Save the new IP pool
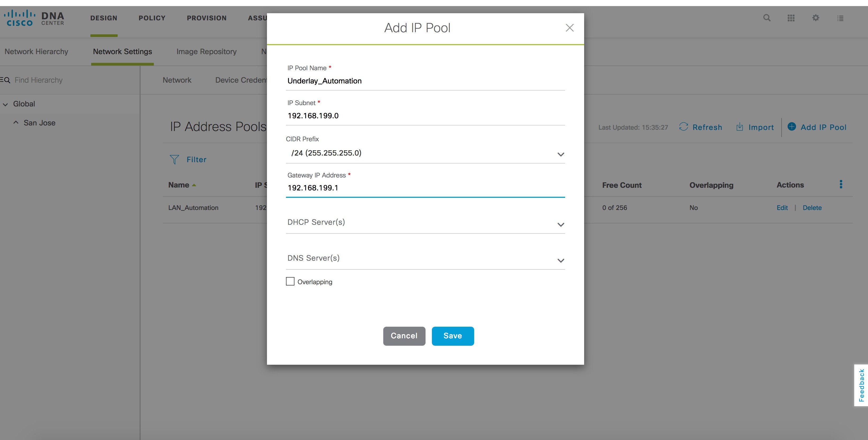868x440 pixels. [453, 336]
